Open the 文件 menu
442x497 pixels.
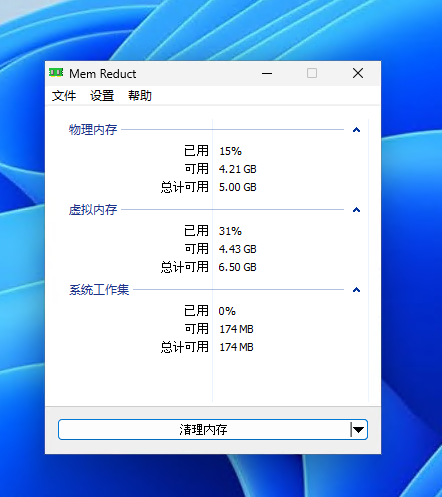(64, 96)
